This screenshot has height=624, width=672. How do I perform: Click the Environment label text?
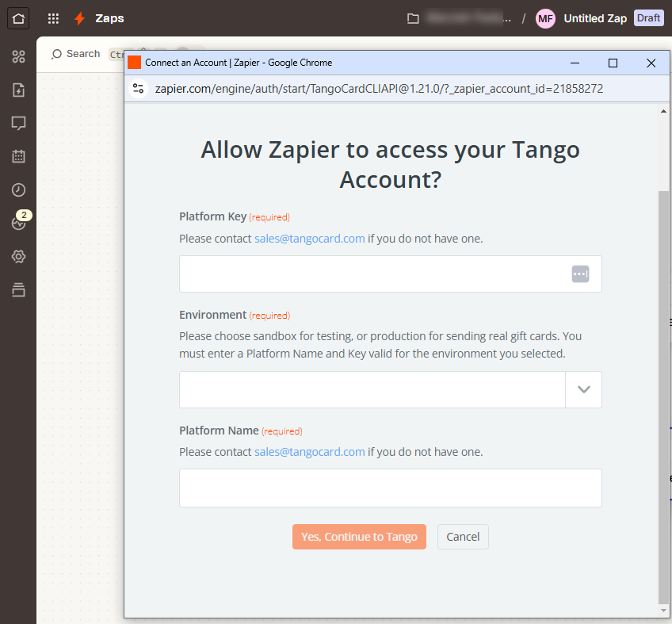pos(213,315)
